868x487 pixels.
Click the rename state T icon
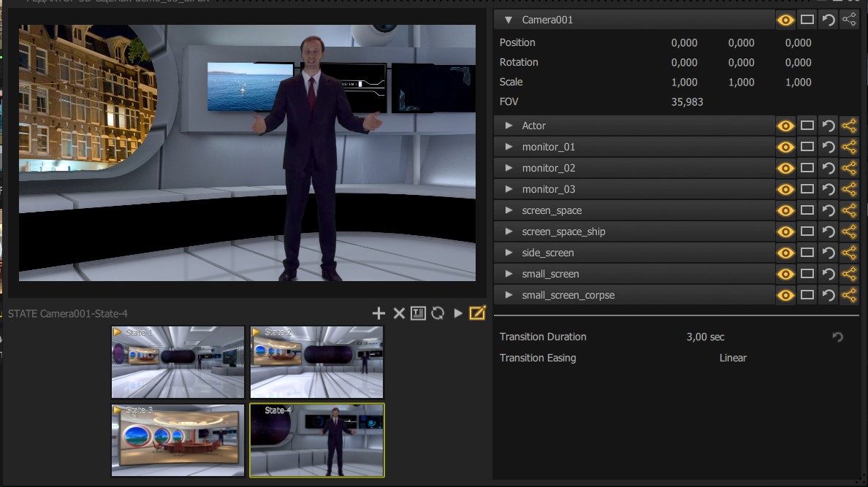[x=418, y=314]
